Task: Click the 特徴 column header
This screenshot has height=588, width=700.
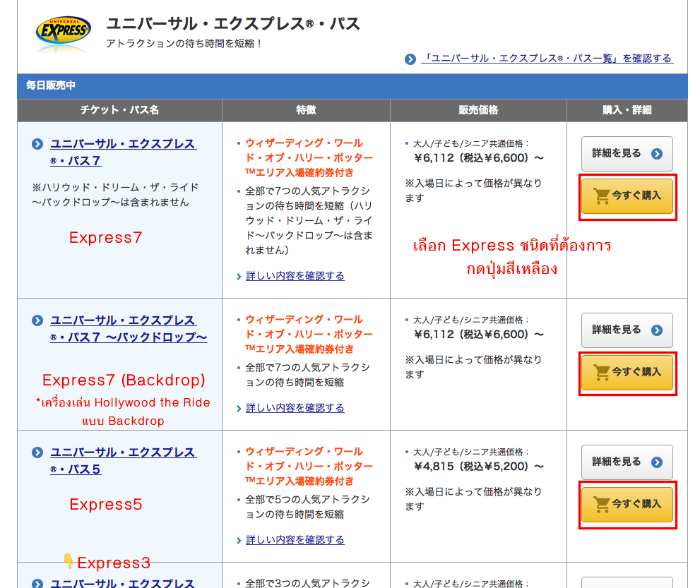Action: click(307, 110)
